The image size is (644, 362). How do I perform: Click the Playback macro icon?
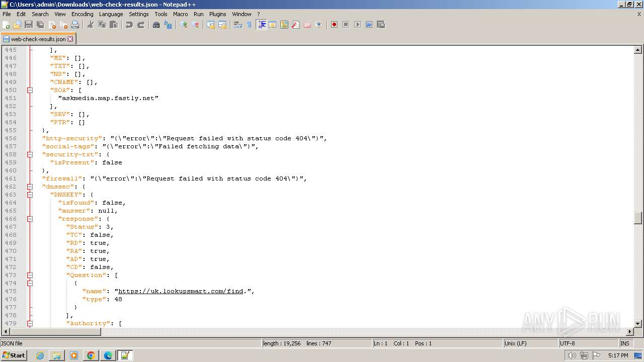[357, 25]
